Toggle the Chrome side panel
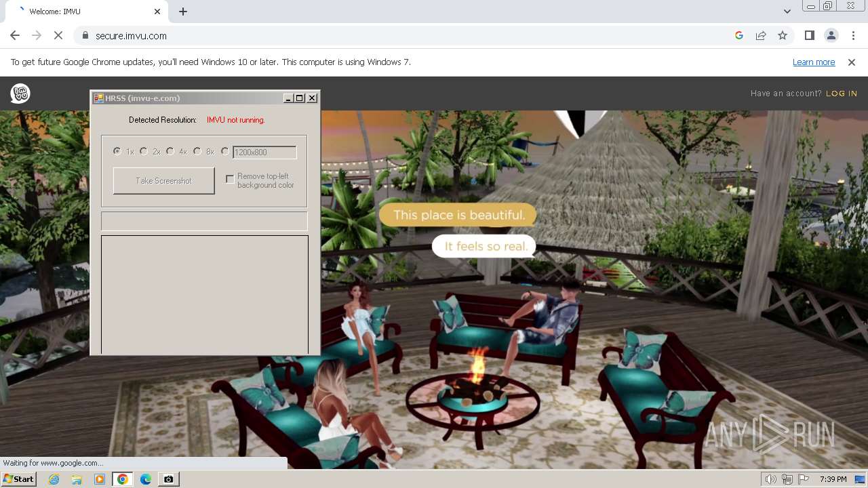 tap(809, 35)
